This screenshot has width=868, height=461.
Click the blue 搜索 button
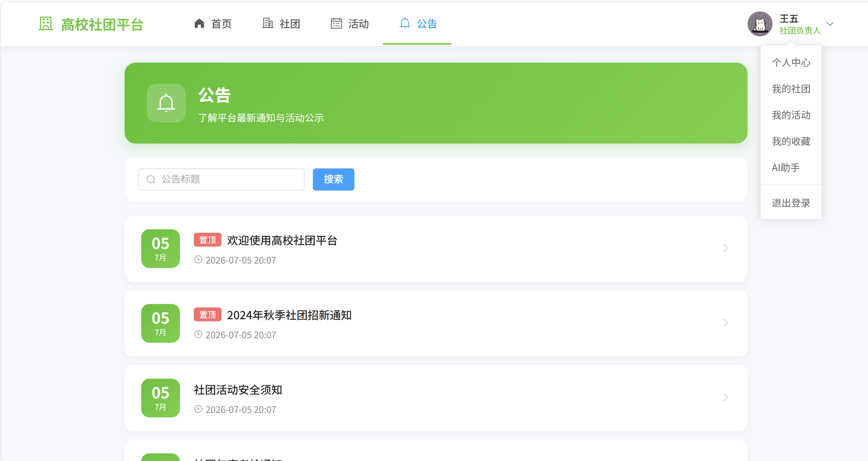[334, 179]
